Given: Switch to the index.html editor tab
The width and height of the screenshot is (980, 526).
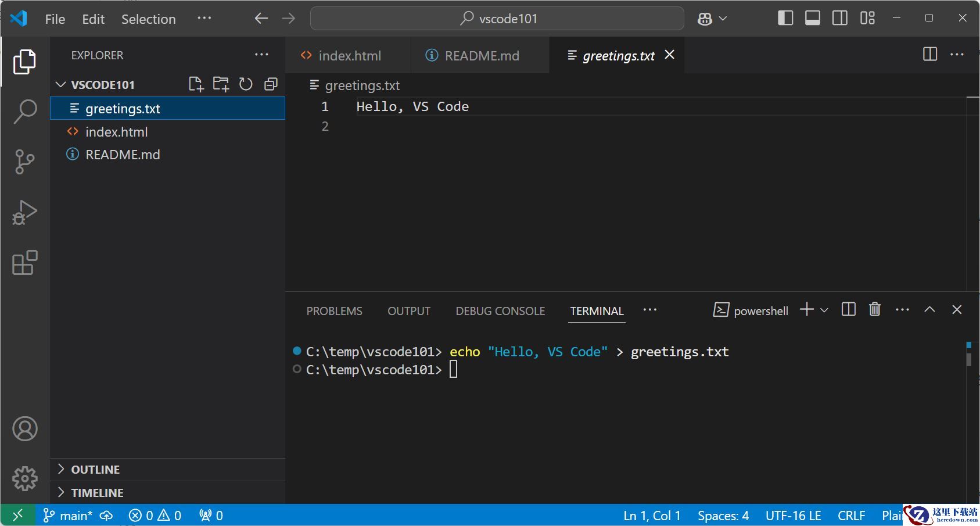Looking at the screenshot, I should click(x=348, y=55).
